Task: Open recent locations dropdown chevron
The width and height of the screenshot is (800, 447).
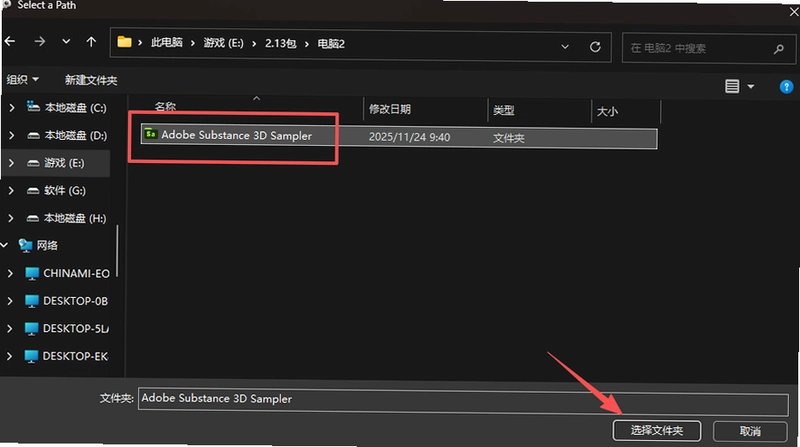Action: (x=66, y=41)
